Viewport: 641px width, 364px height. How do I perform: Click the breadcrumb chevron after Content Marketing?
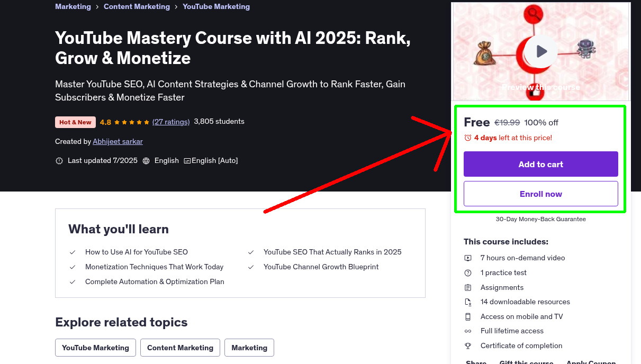coord(176,7)
